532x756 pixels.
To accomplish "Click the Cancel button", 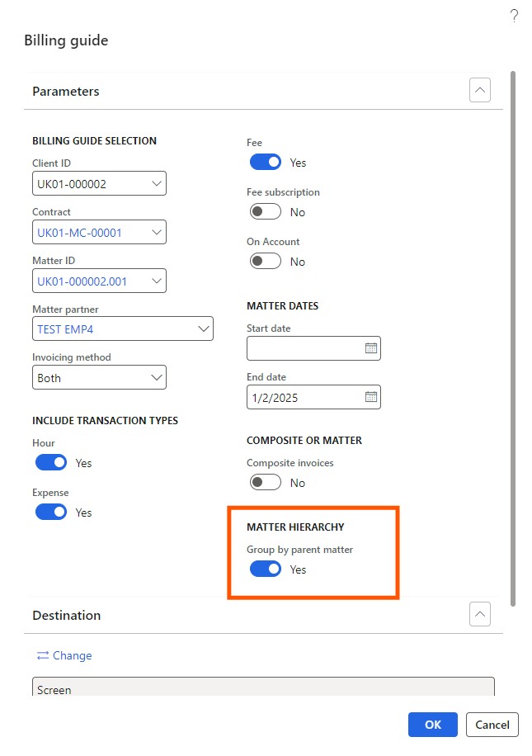I will pos(492,724).
